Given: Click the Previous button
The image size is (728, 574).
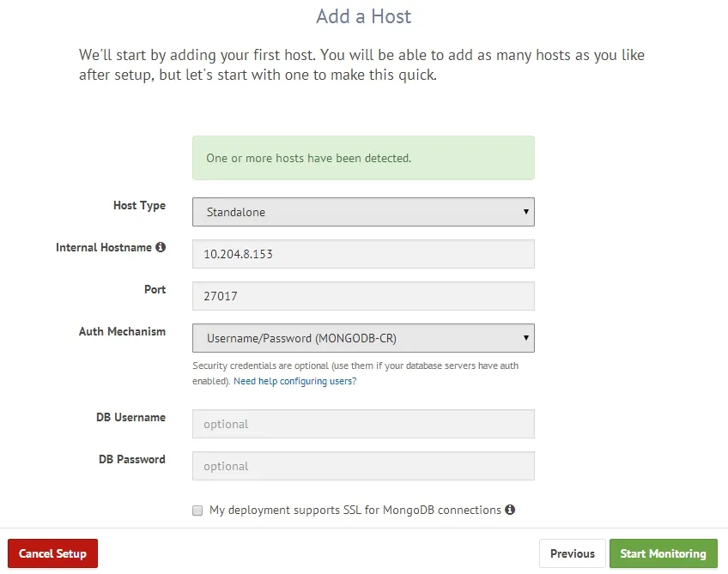Looking at the screenshot, I should tap(572, 553).
